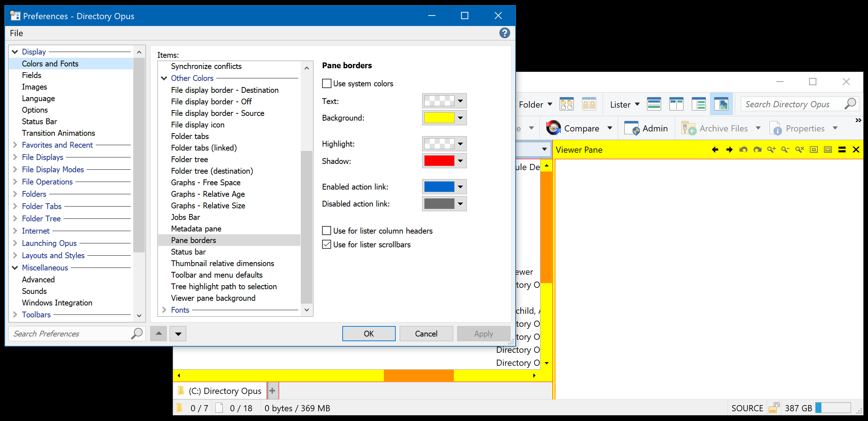Select the previous image in the Viewer Pane
868x421 pixels.
coord(715,149)
